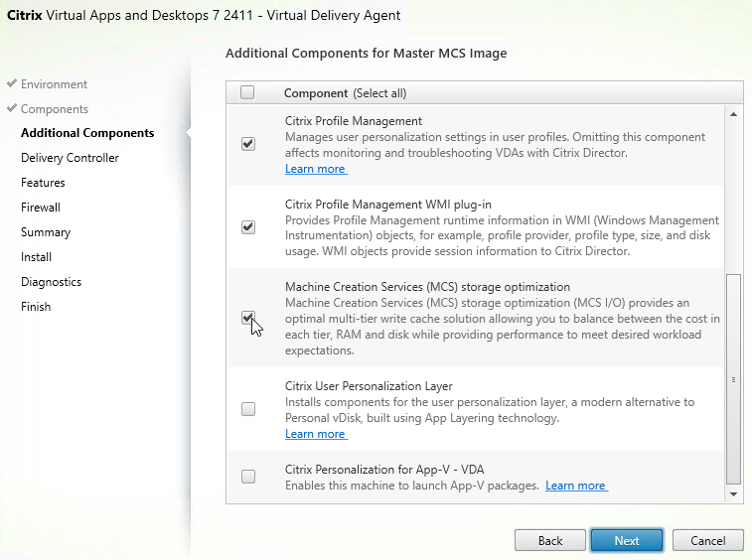The height and width of the screenshot is (560, 752).
Task: Open Learn more under Profile Management
Action: [316, 169]
